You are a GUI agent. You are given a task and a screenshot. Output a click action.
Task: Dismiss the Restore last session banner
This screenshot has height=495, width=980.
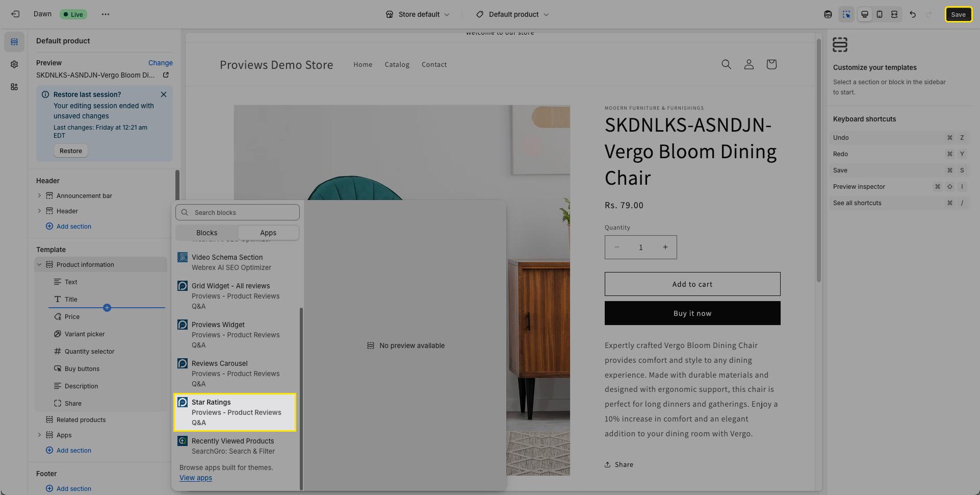[x=163, y=94]
